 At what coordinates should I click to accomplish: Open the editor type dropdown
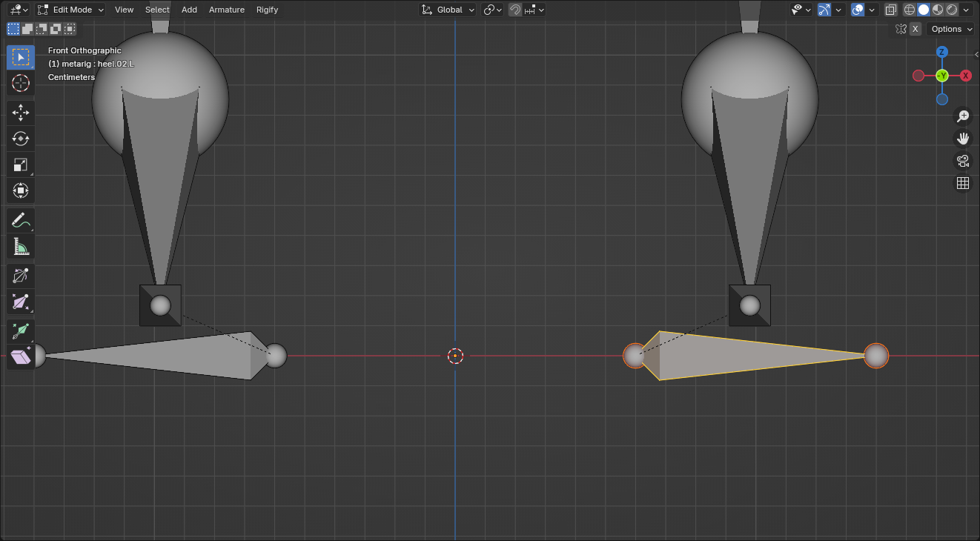19,10
